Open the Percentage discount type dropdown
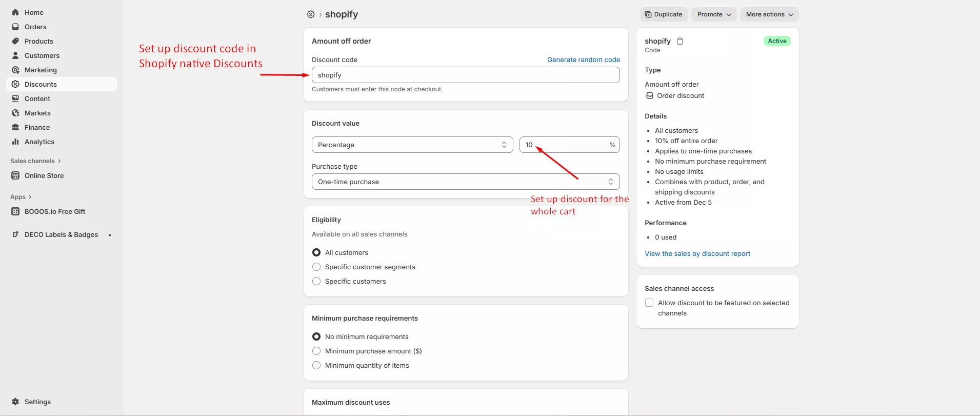Viewport: 980px width, 416px height. coord(412,145)
